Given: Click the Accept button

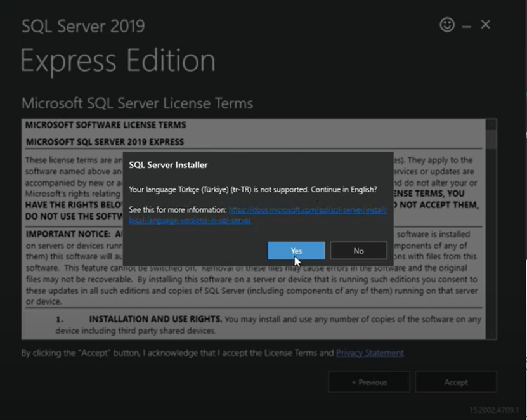Looking at the screenshot, I should pos(456,382).
